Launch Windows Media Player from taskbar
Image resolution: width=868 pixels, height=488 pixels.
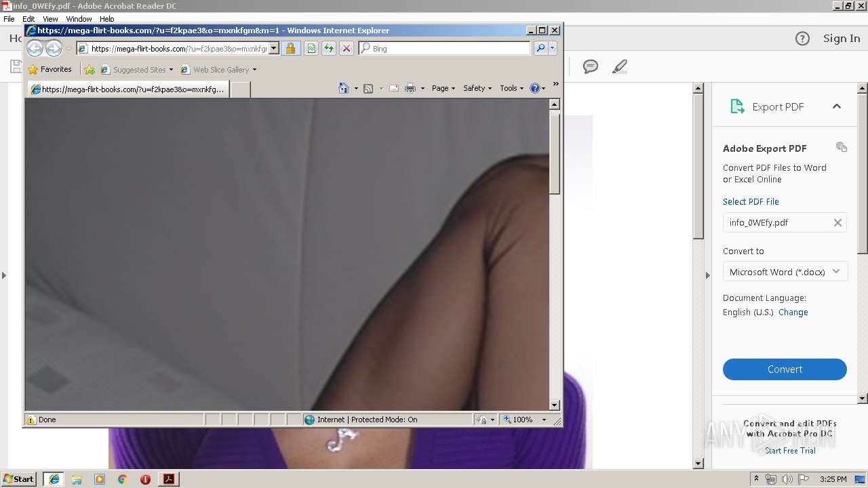100,479
